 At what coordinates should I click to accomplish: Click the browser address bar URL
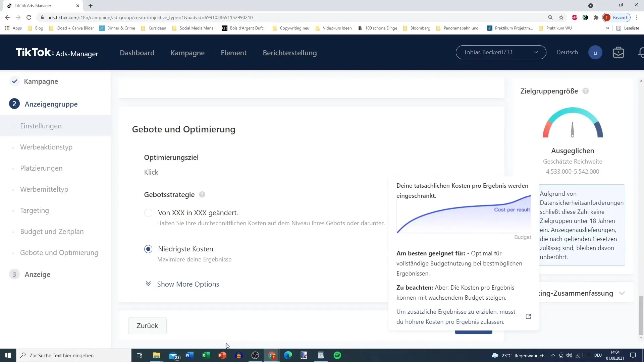pyautogui.click(x=150, y=17)
